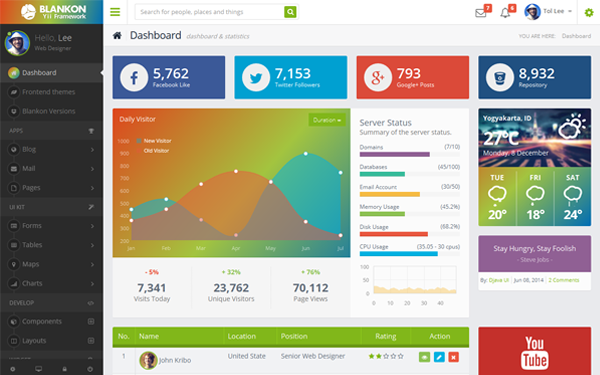Viewport: 600px width, 375px height.
Task: Expand the Maps sidebar menu
Action: (51, 264)
